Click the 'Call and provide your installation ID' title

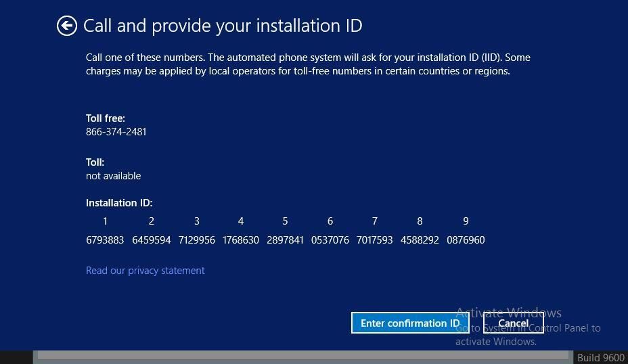click(223, 26)
